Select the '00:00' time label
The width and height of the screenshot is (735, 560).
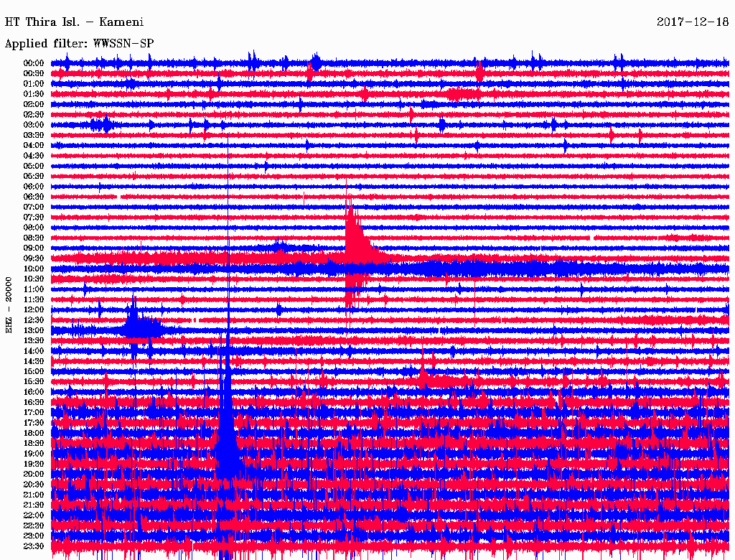[34, 63]
